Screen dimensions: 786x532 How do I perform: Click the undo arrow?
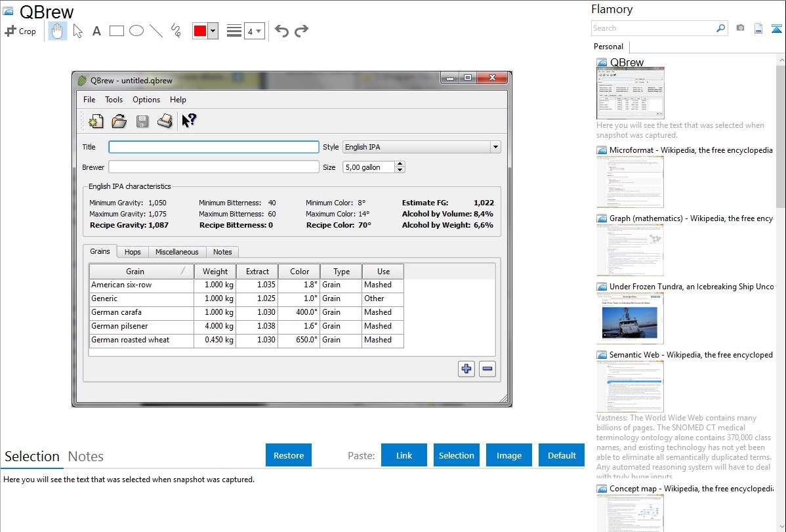281,31
